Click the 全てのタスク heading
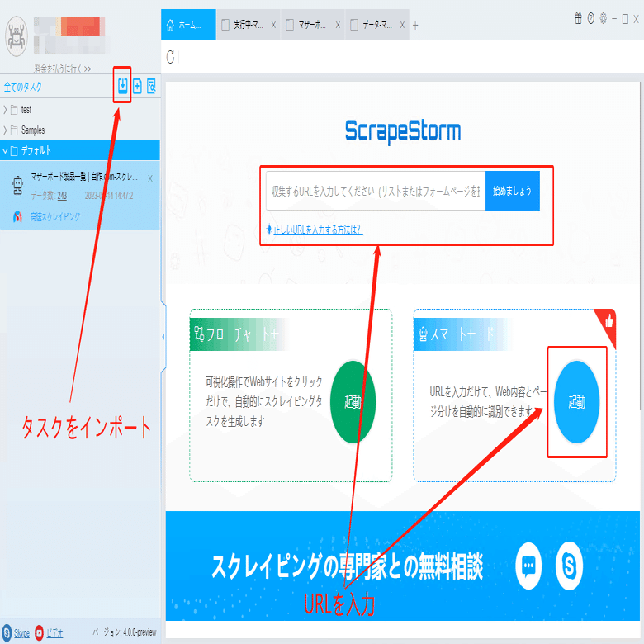The width and height of the screenshot is (644, 644). (x=23, y=87)
